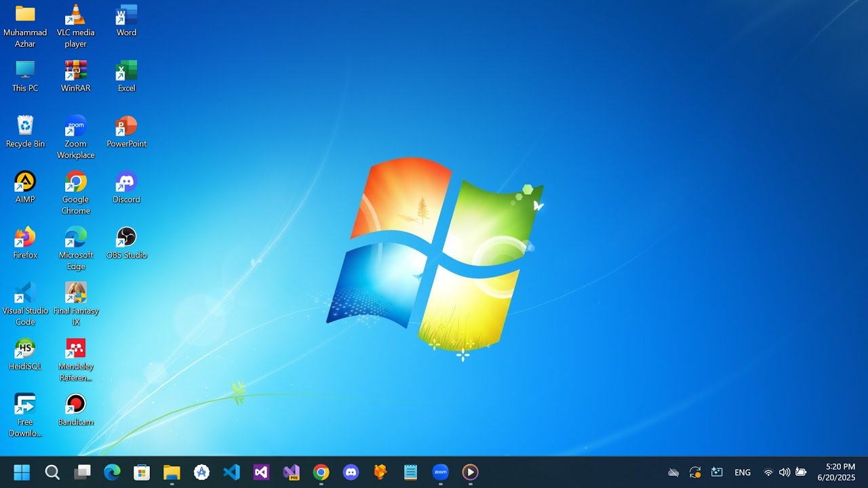Select the Mendeley Reference desktop shortcut

tap(75, 359)
